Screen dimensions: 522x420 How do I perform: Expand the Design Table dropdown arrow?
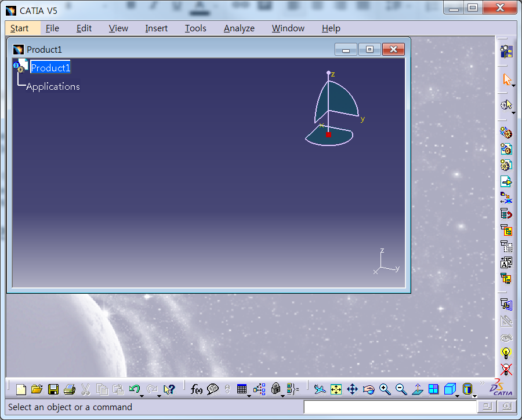249,396
